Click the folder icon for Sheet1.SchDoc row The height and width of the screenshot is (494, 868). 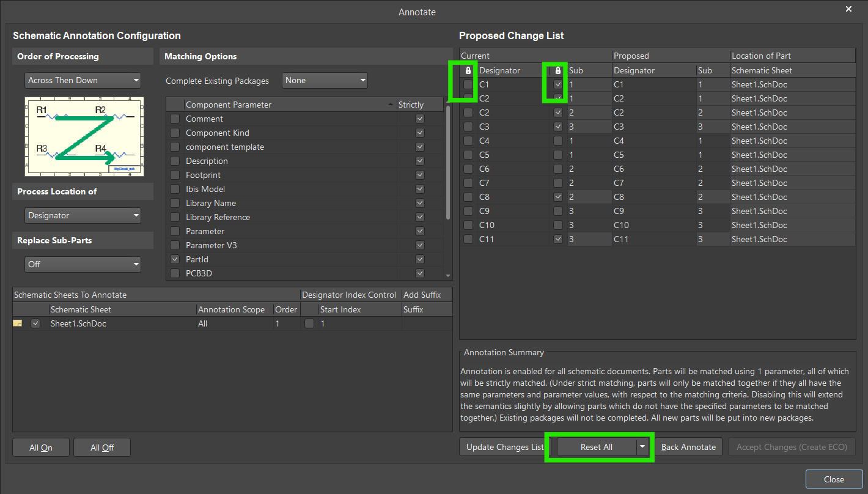coord(18,323)
